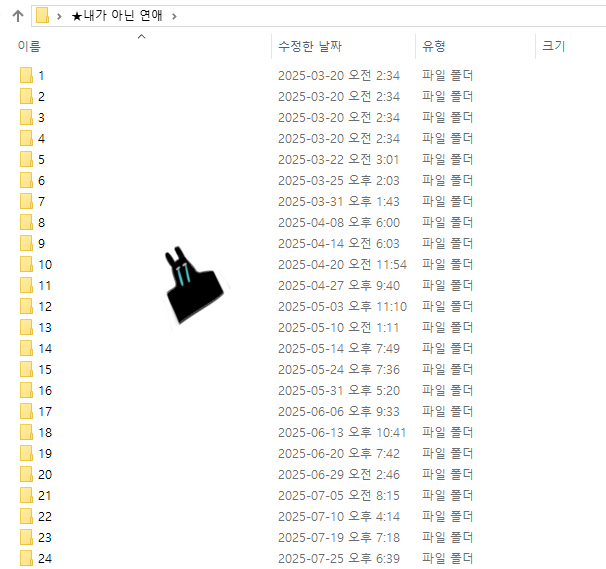Click 파일 폴더 type in row 1

(448, 75)
